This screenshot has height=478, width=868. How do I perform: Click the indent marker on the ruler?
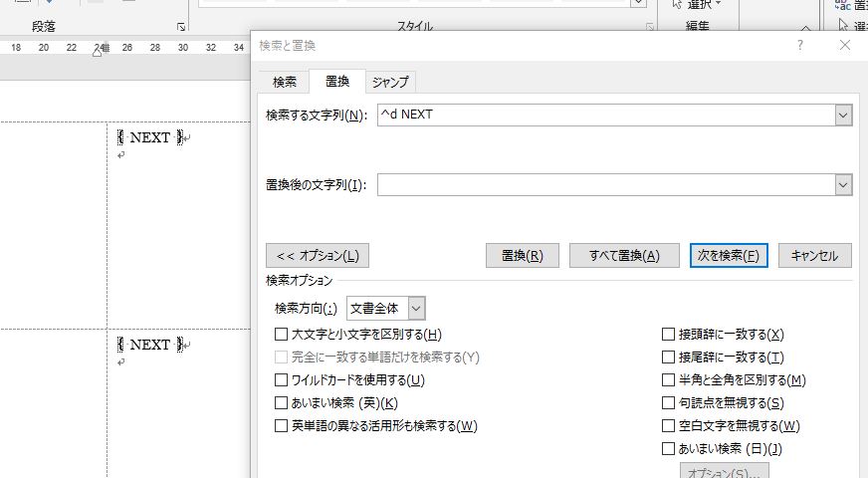click(x=98, y=51)
